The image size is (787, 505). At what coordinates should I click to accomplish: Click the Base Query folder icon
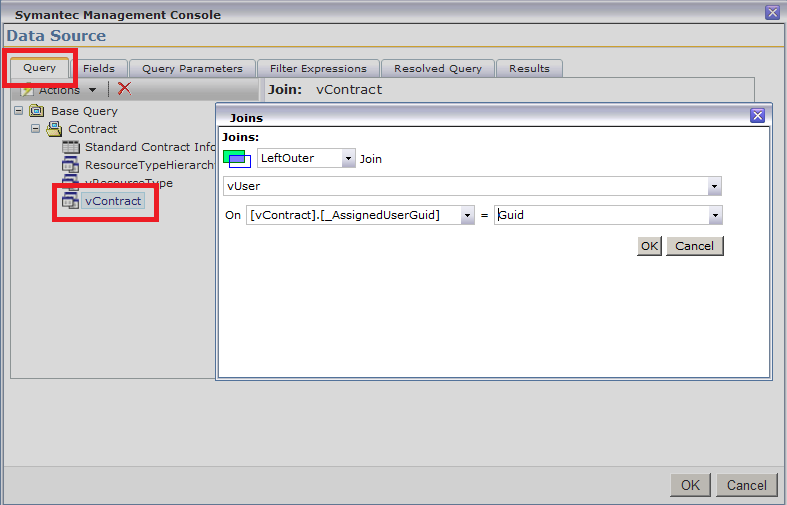pyautogui.click(x=37, y=110)
